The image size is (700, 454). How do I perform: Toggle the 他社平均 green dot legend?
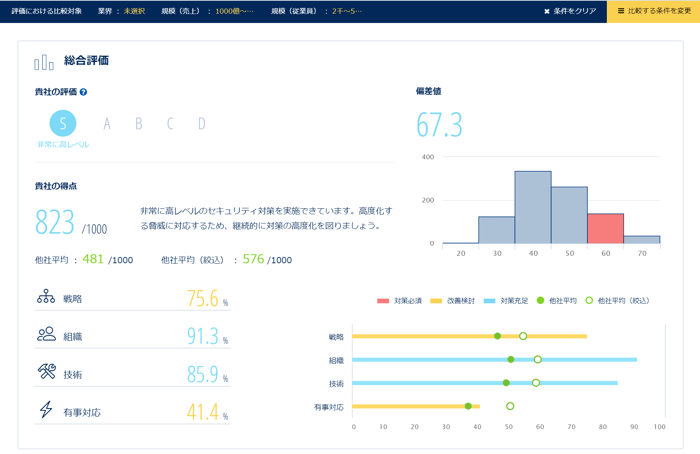click(x=558, y=300)
